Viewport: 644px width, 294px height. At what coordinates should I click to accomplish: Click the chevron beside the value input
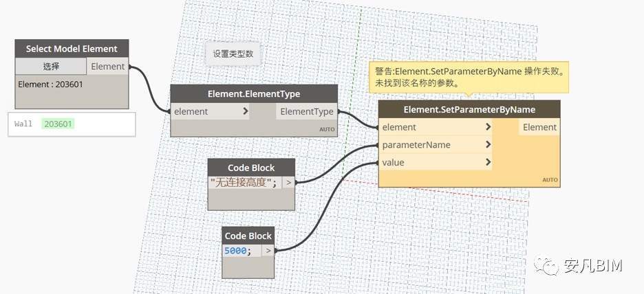coord(488,163)
